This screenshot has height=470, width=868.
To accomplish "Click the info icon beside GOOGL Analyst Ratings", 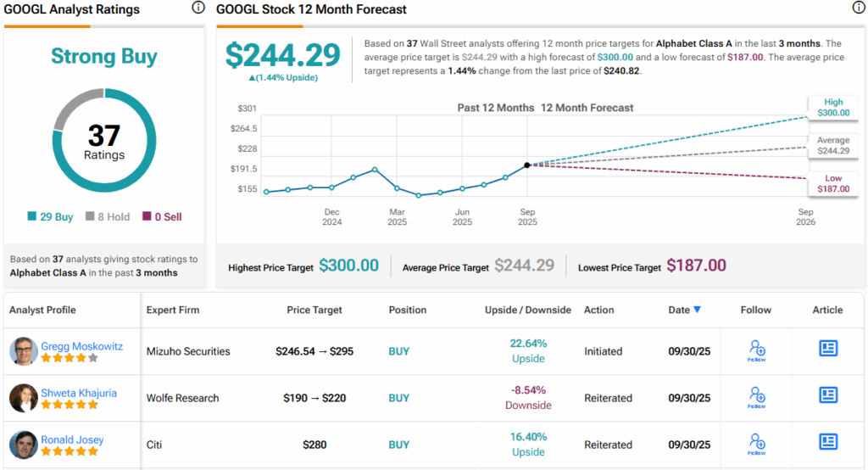I will [x=198, y=8].
